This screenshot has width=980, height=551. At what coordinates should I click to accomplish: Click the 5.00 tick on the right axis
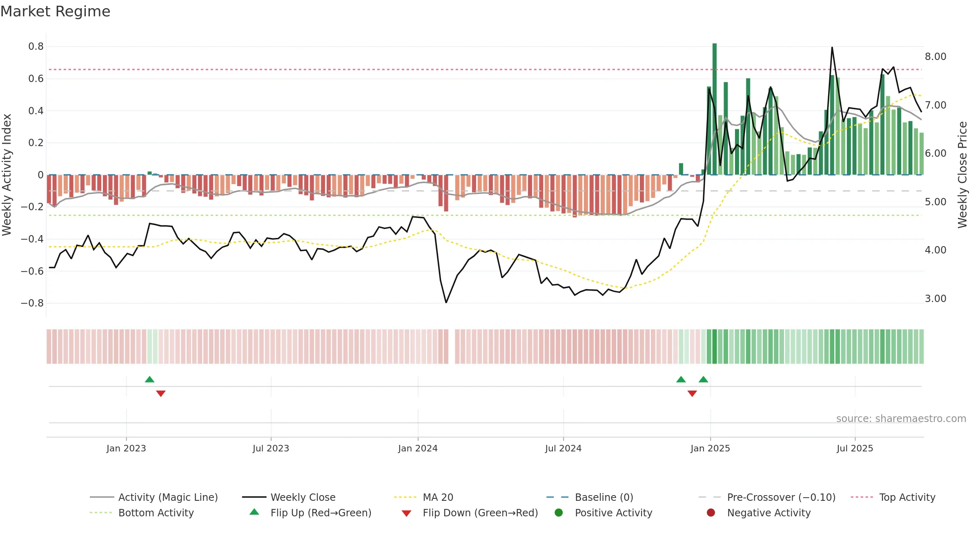tap(935, 202)
